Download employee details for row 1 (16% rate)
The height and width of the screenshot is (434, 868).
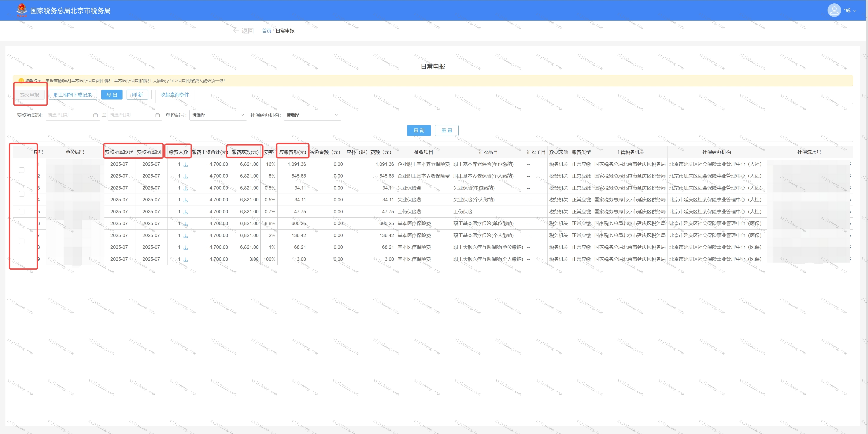click(186, 165)
